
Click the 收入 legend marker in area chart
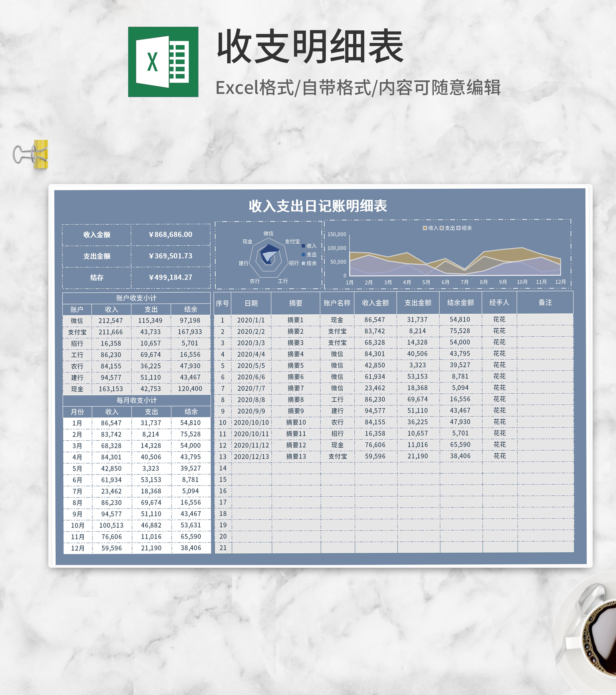click(x=425, y=228)
